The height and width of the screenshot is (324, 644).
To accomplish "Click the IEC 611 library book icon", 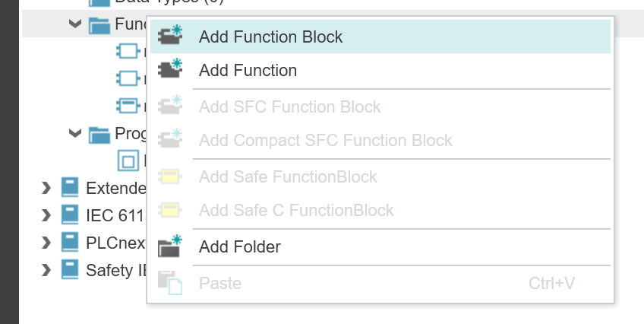I will click(70, 215).
